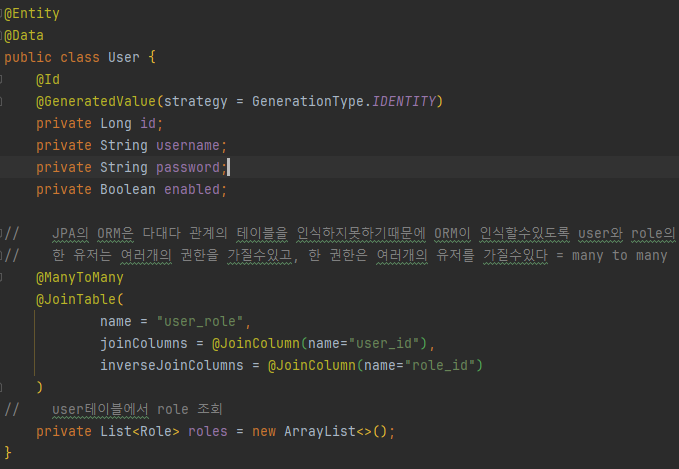Click the 'Long' type
679x469 pixels.
click(116, 124)
